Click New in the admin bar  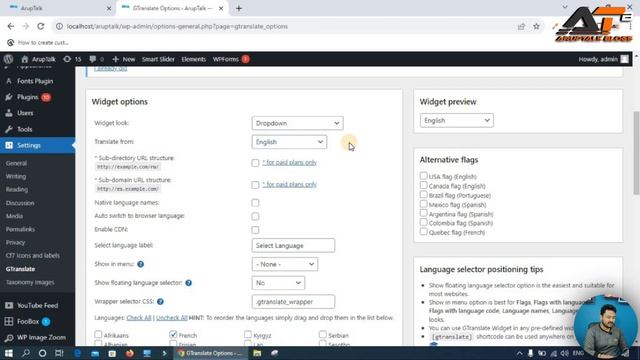[124, 59]
